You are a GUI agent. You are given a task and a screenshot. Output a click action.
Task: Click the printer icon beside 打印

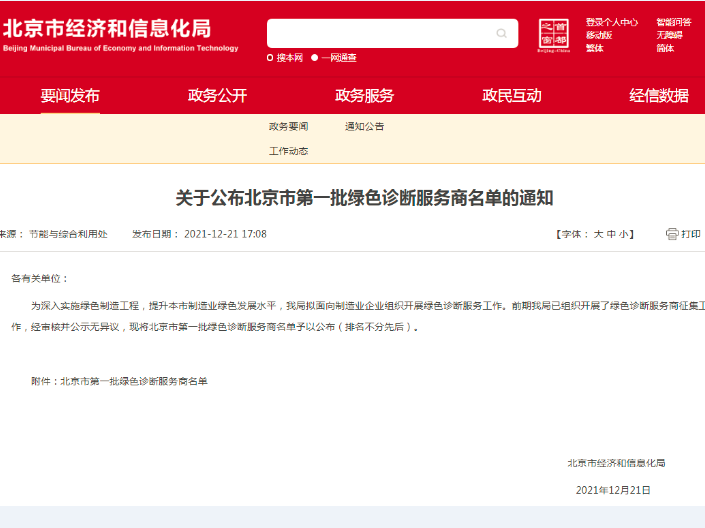pos(672,234)
